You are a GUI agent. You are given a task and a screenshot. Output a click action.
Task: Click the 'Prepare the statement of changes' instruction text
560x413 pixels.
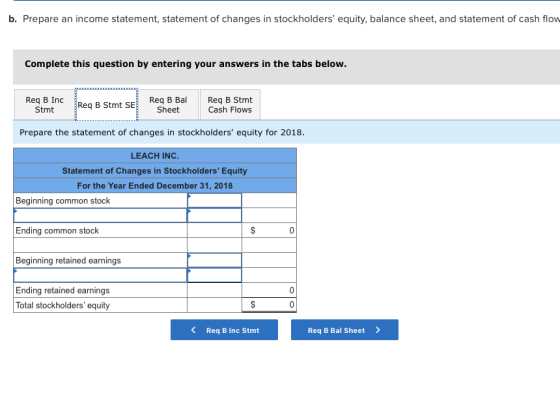point(162,133)
